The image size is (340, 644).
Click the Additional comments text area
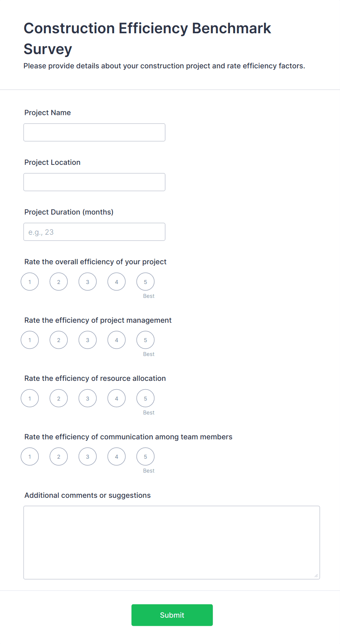click(x=171, y=542)
